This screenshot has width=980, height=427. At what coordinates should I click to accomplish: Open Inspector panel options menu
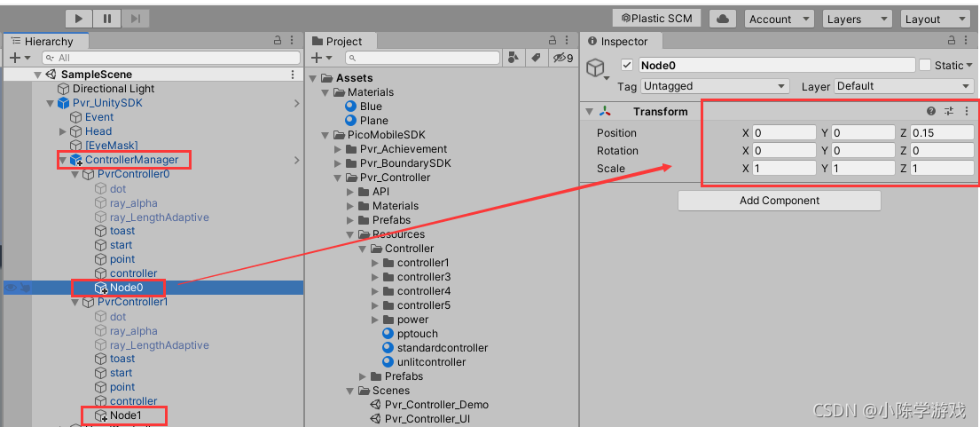967,41
